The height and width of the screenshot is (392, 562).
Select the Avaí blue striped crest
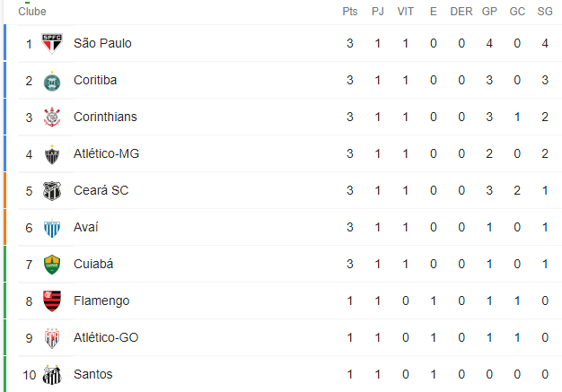click(52, 228)
